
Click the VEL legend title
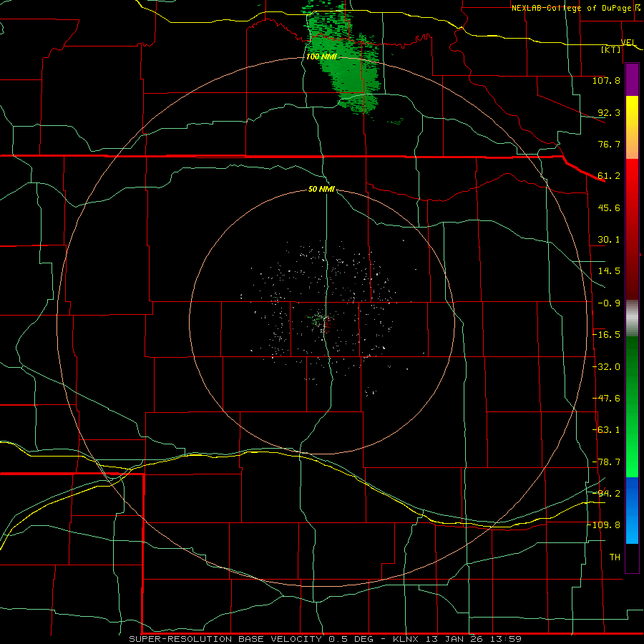pyautogui.click(x=629, y=42)
